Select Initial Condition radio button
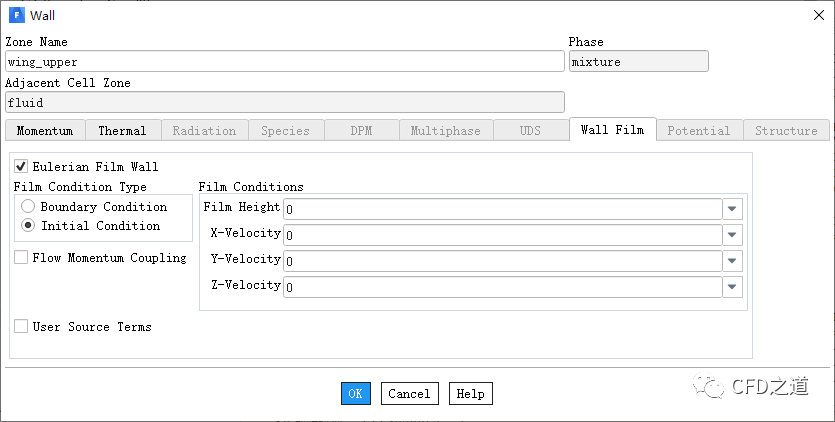Image resolution: width=835 pixels, height=422 pixels. 28,226
